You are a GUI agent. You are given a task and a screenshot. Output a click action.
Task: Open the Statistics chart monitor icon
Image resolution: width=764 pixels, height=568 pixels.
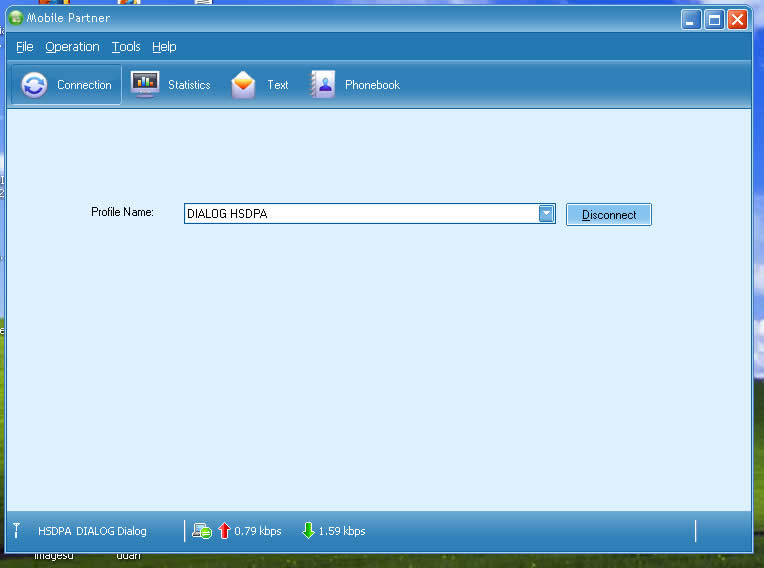point(145,84)
